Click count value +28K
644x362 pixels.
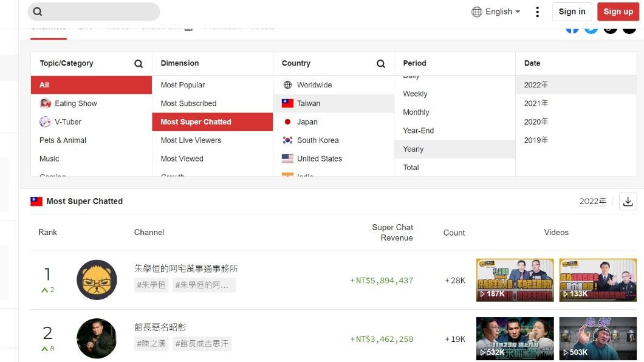[455, 281]
